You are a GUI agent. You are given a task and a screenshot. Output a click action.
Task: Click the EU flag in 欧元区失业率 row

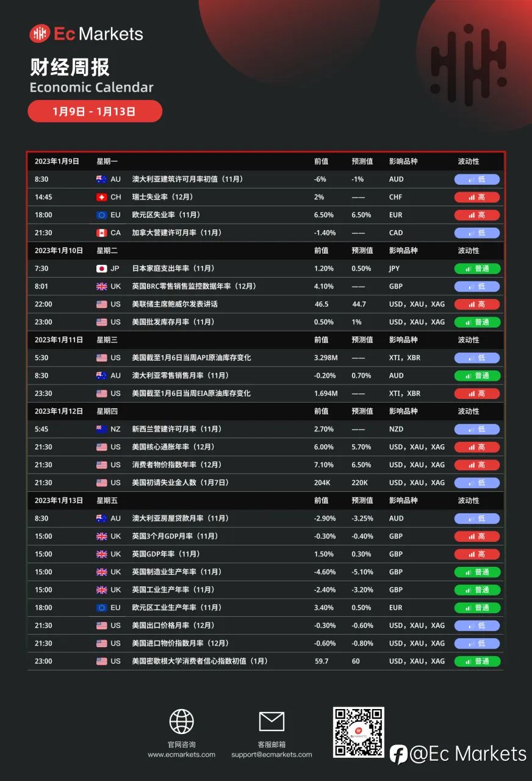pyautogui.click(x=101, y=215)
